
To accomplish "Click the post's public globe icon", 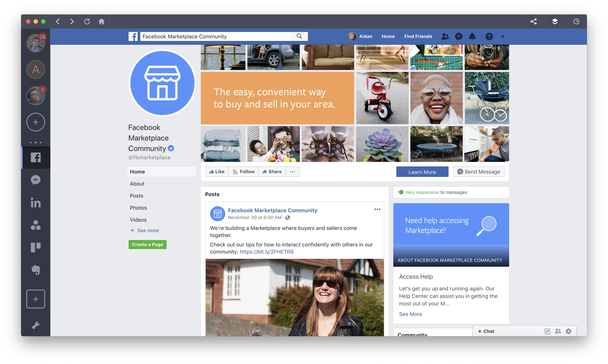I will pos(288,217).
